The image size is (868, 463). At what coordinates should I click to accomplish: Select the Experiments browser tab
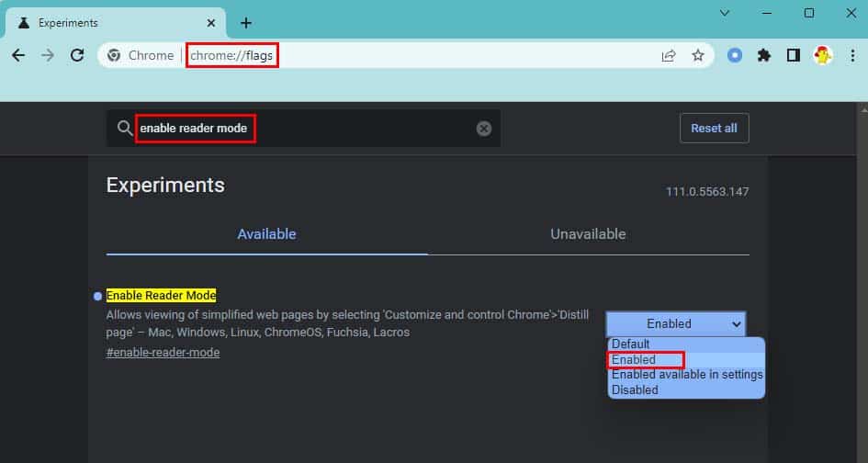[116, 23]
